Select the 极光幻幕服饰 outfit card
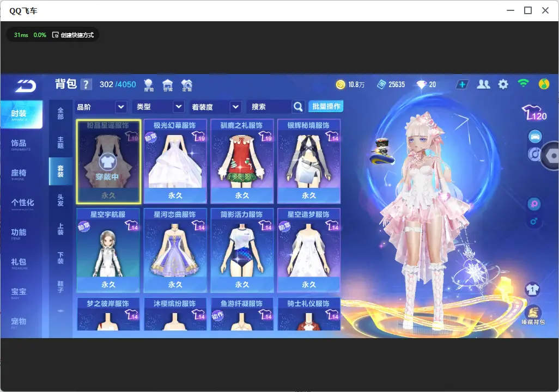The width and height of the screenshot is (559, 392). point(175,162)
